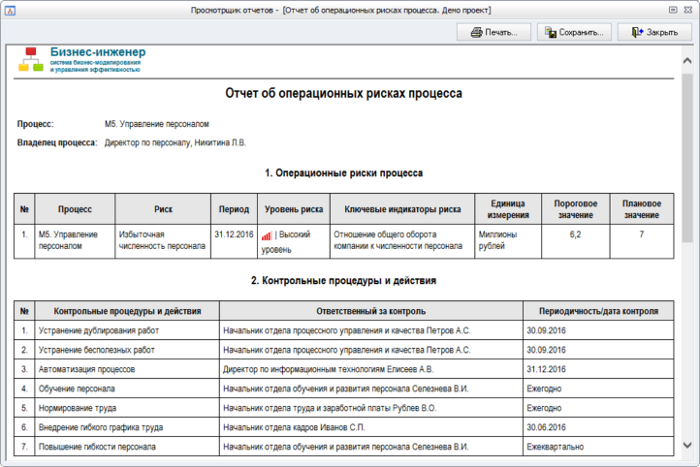Image resolution: width=700 pixels, height=467 pixels.
Task: Click the row Внедрение гибкого графика труда
Action: click(344, 427)
